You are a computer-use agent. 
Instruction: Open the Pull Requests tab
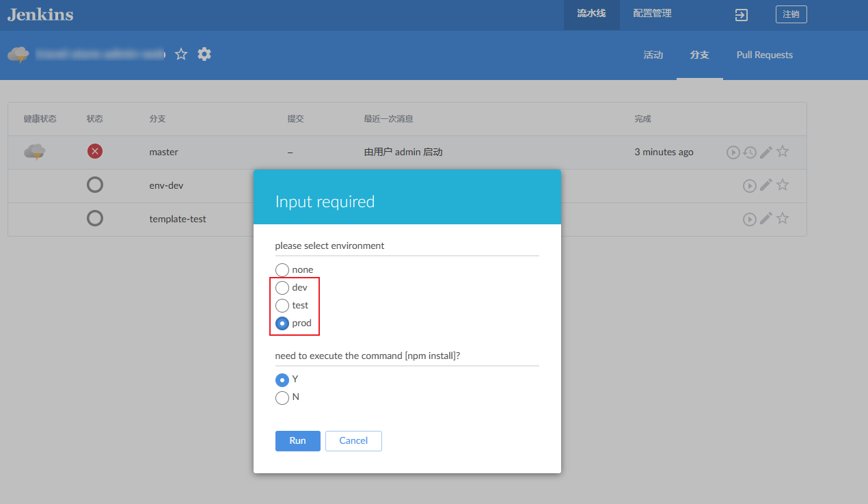click(764, 55)
